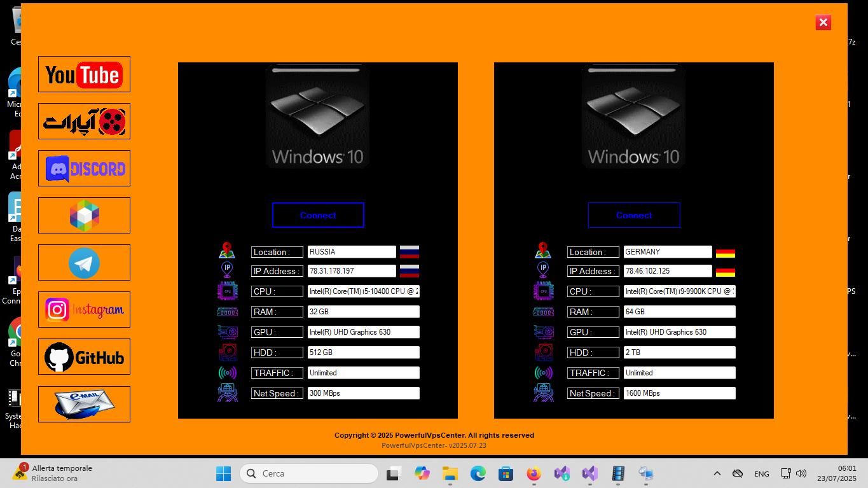Click the IP pin icon for Germany server
Image resolution: width=868 pixels, height=488 pixels.
coord(543,270)
